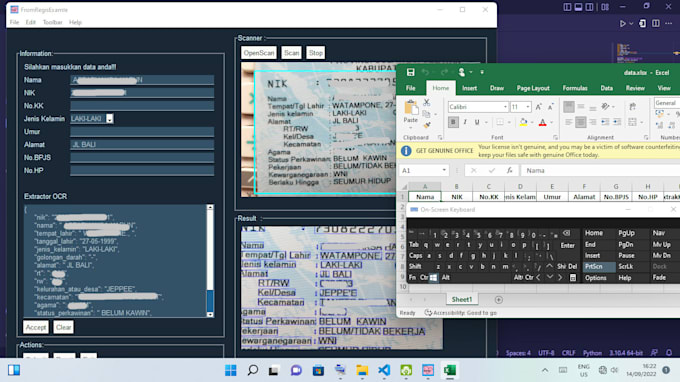Click the OpenScan button
Screen dimensions: 680x382
(259, 53)
